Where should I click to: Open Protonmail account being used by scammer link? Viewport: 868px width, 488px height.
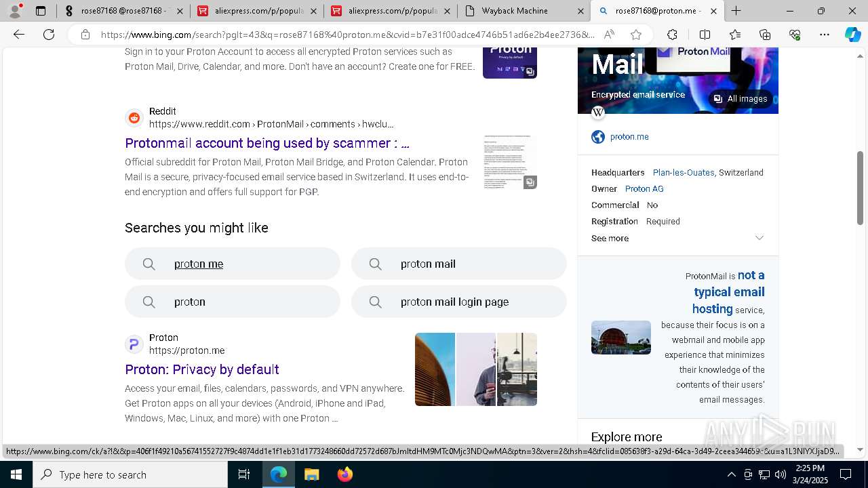(267, 143)
